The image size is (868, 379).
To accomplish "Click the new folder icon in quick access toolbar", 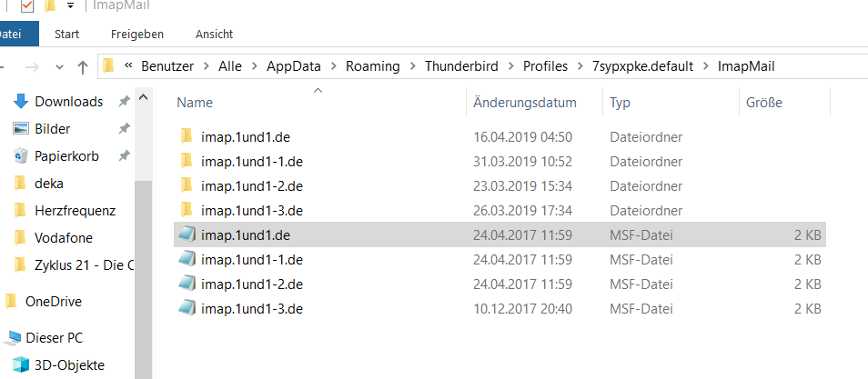I will (50, 6).
